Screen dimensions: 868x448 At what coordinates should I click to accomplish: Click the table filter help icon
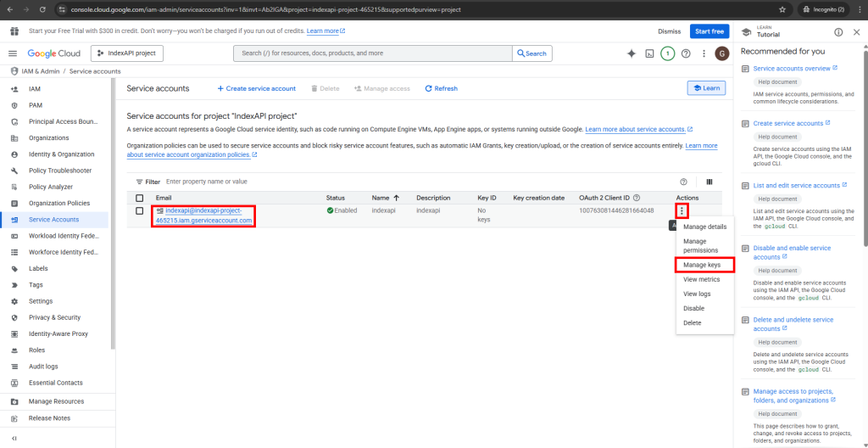pyautogui.click(x=683, y=182)
